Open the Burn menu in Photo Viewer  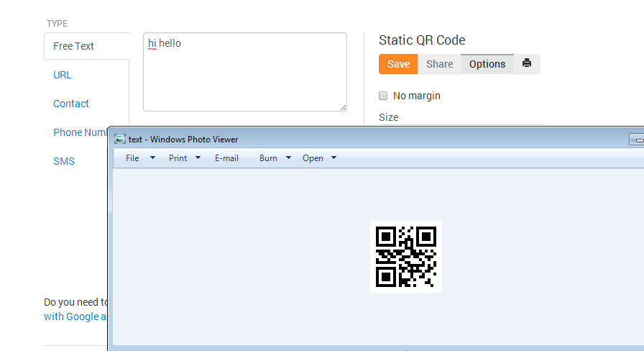(x=268, y=158)
